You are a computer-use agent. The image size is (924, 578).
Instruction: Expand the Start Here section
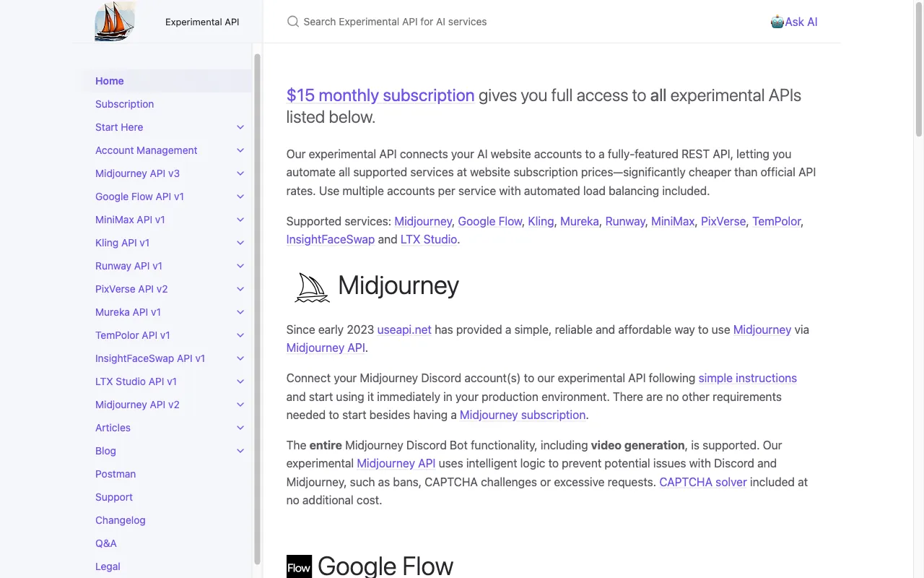point(240,127)
